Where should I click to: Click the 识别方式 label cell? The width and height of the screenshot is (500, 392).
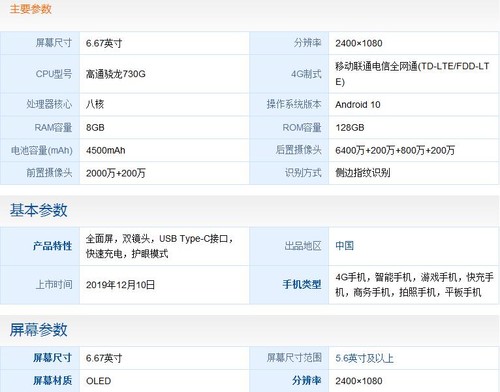click(x=289, y=173)
